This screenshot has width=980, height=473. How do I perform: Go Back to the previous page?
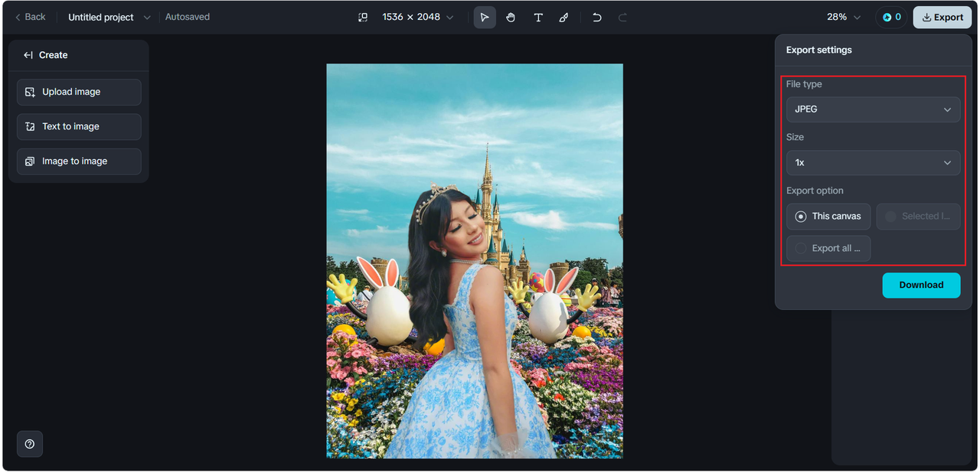point(31,17)
